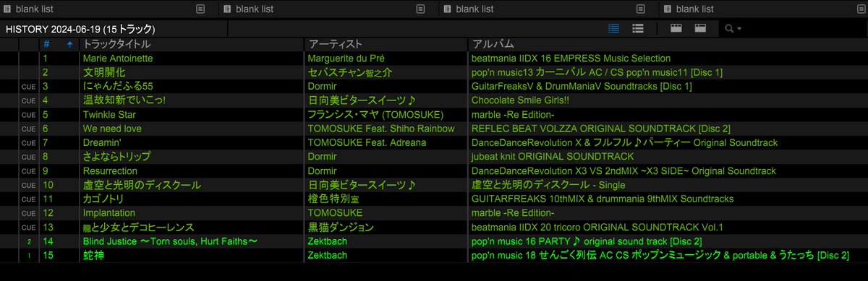Click artist セバスチャン智之介

coord(349,72)
